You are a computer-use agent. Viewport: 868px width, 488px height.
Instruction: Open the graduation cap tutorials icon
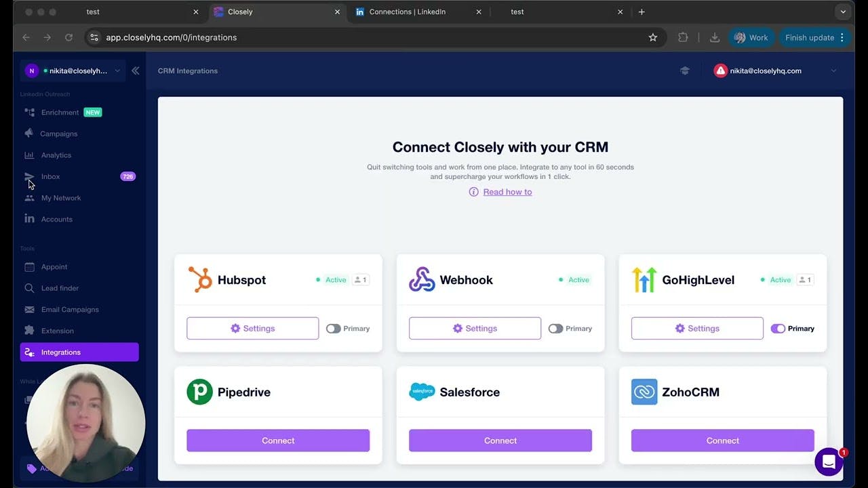(x=685, y=70)
